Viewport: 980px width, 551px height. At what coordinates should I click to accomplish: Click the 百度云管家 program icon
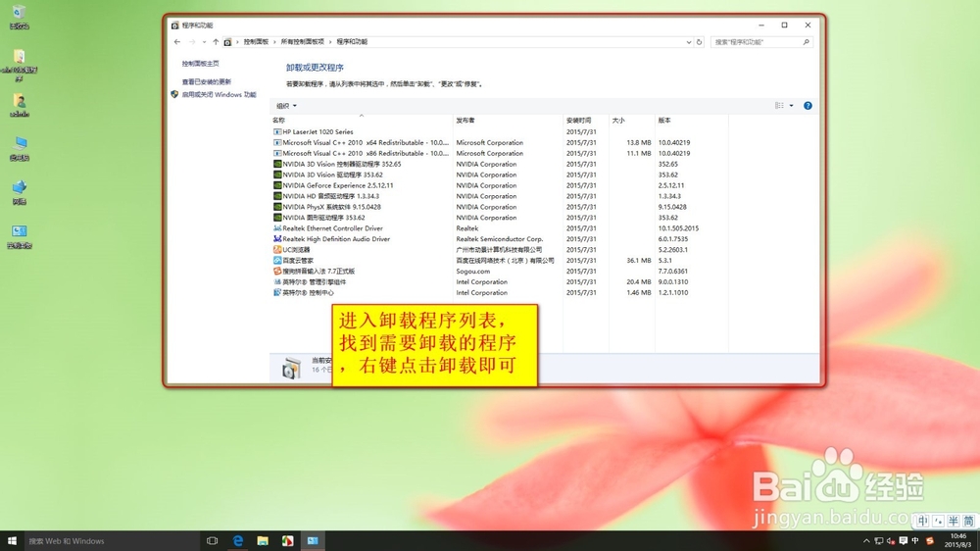pyautogui.click(x=277, y=260)
